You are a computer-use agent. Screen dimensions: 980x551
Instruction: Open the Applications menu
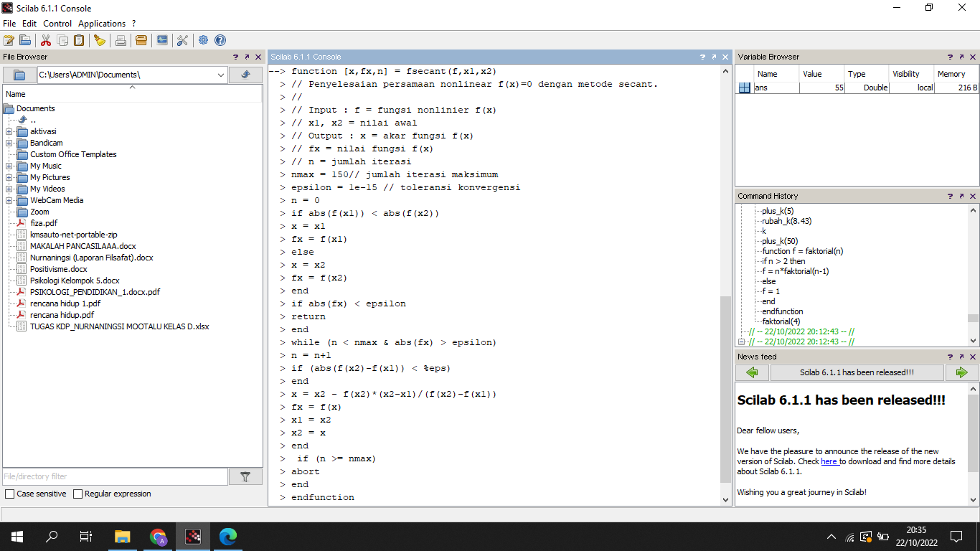point(102,24)
